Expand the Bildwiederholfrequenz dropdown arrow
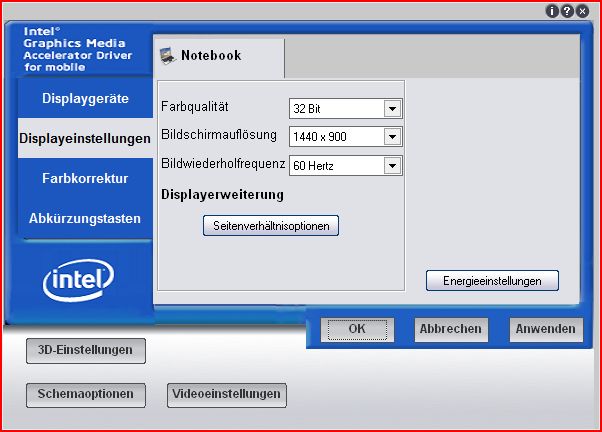The image size is (602, 432). click(x=392, y=166)
